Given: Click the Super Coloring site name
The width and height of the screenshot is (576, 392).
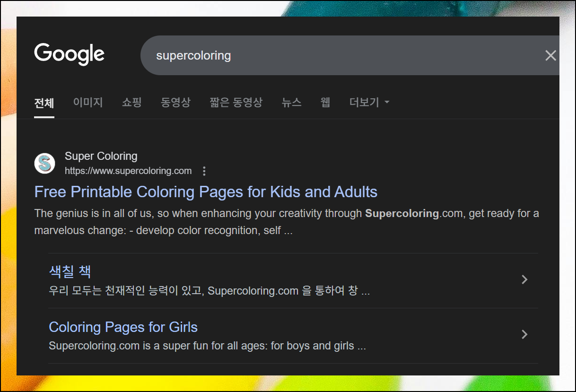Looking at the screenshot, I should (101, 157).
